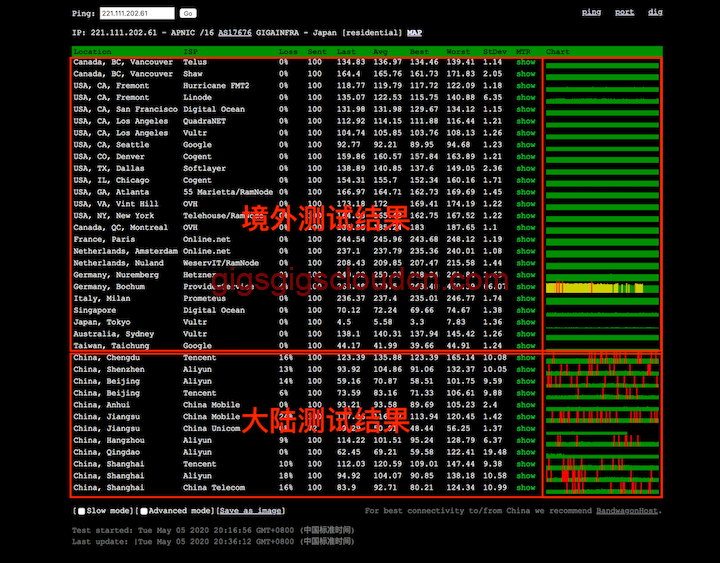Open the port link at top right
Image resolution: width=720 pixels, height=563 pixels.
click(x=624, y=12)
